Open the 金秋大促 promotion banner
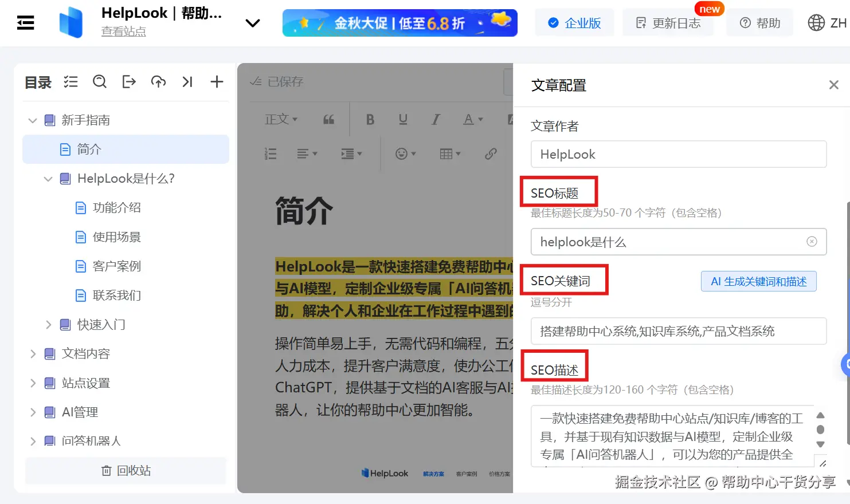Image resolution: width=850 pixels, height=504 pixels. tap(400, 23)
